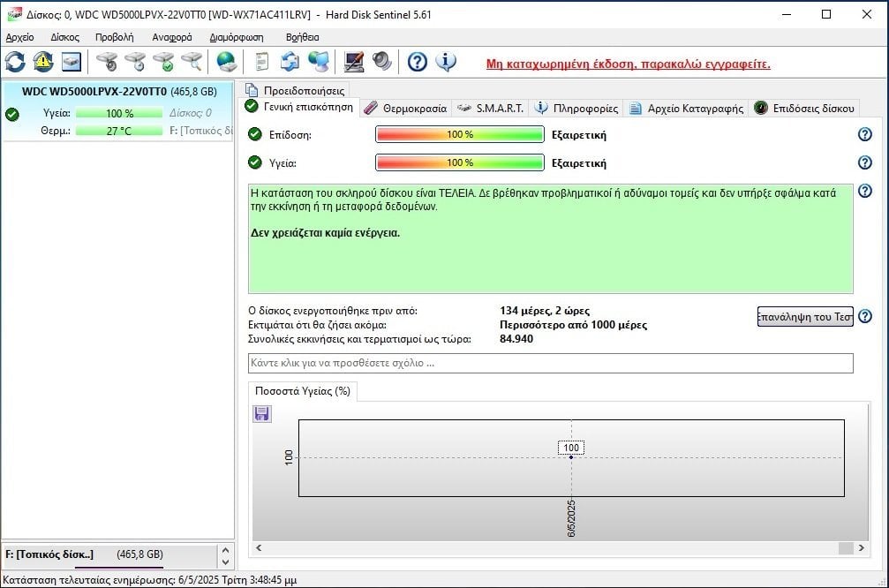Click the disk panel view toolbar icon
889x588 pixels.
coord(72,62)
